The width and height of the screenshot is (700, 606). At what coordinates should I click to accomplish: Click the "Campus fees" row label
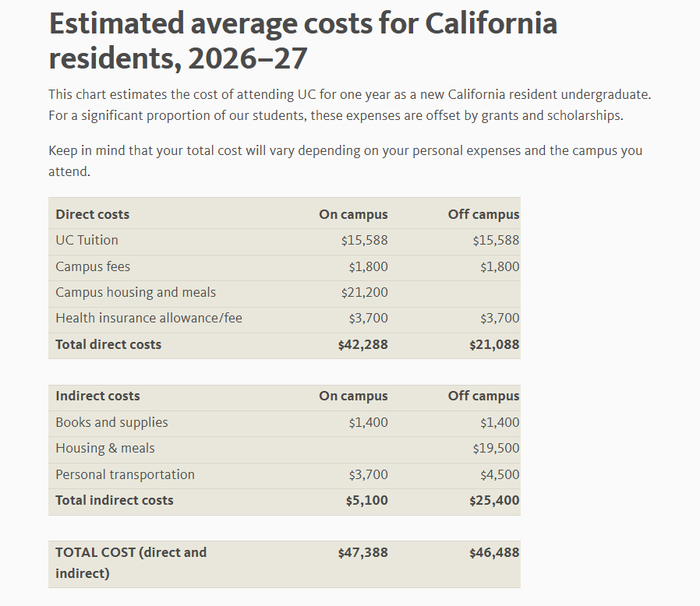93,266
